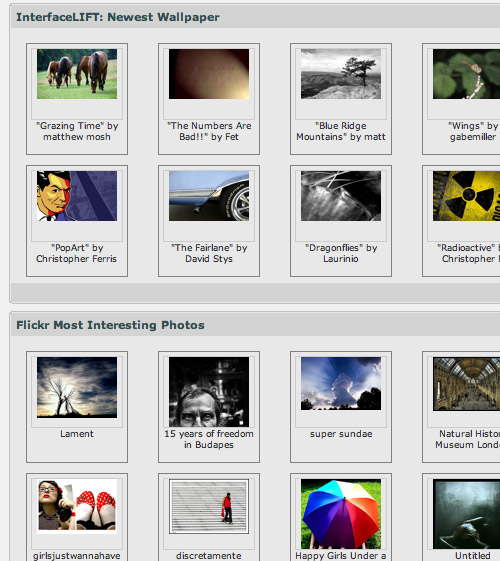Click the girlsjustwannahave caption text
This screenshot has height=561, width=500.
pyautogui.click(x=77, y=556)
